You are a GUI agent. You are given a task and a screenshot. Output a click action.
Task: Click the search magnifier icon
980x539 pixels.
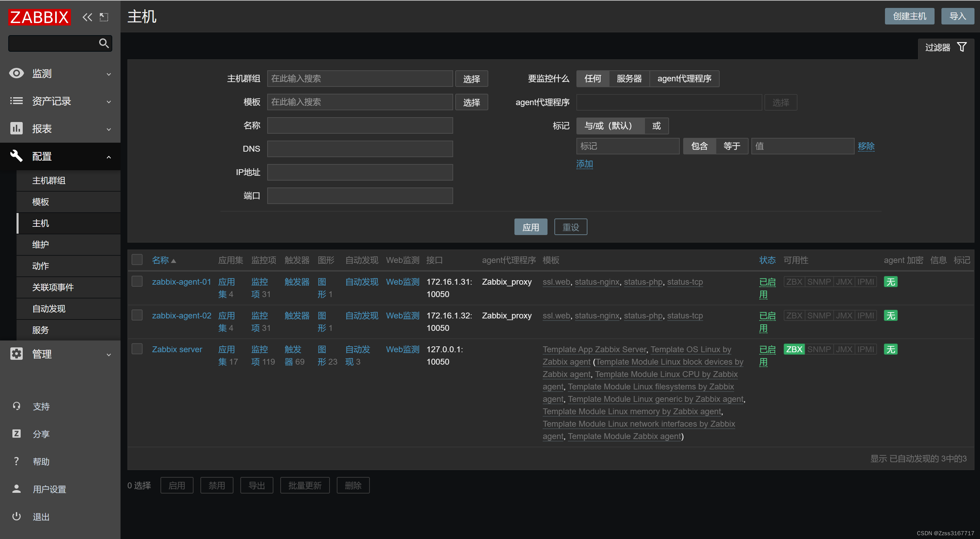tap(104, 43)
